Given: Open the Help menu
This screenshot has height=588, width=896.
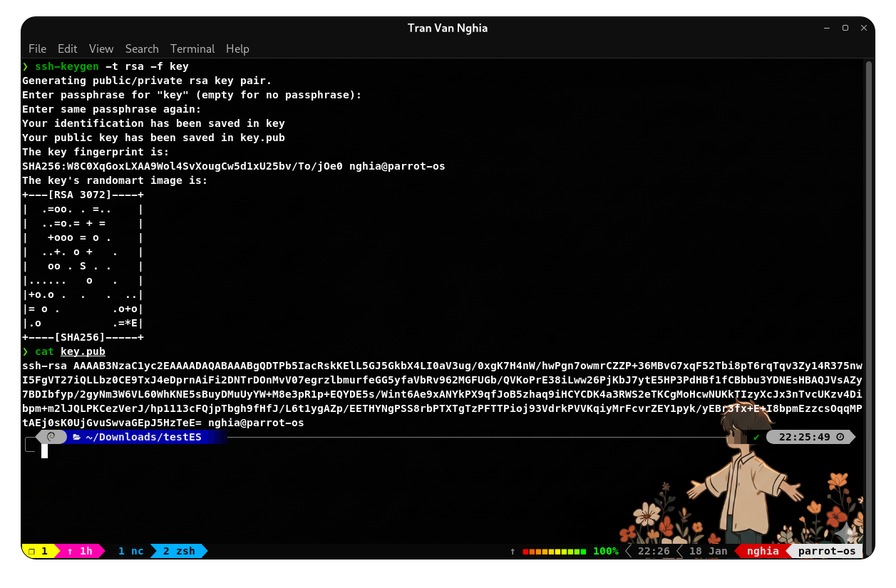Looking at the screenshot, I should coord(237,48).
